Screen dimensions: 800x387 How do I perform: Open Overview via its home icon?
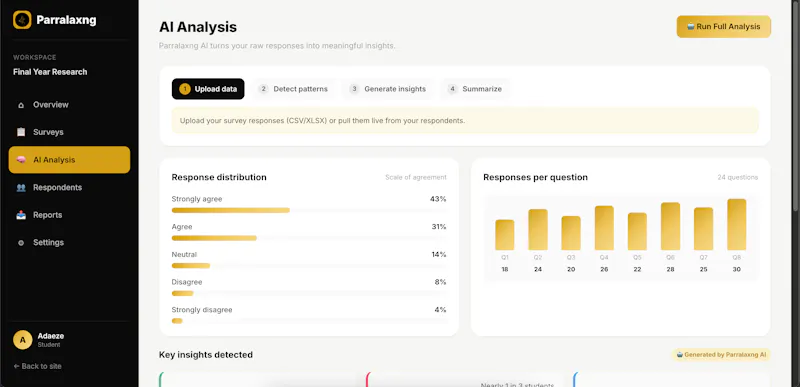click(x=21, y=105)
